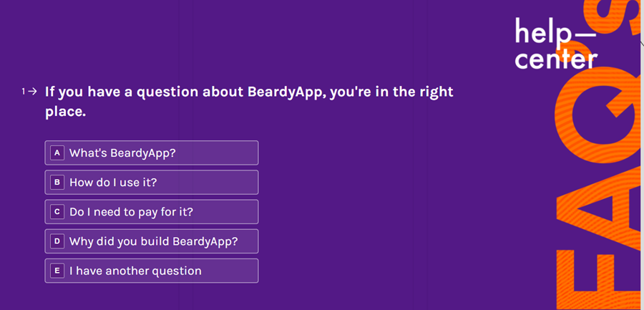Click the vertical scrollbar at window edge
This screenshot has width=644, height=310.
(642, 155)
